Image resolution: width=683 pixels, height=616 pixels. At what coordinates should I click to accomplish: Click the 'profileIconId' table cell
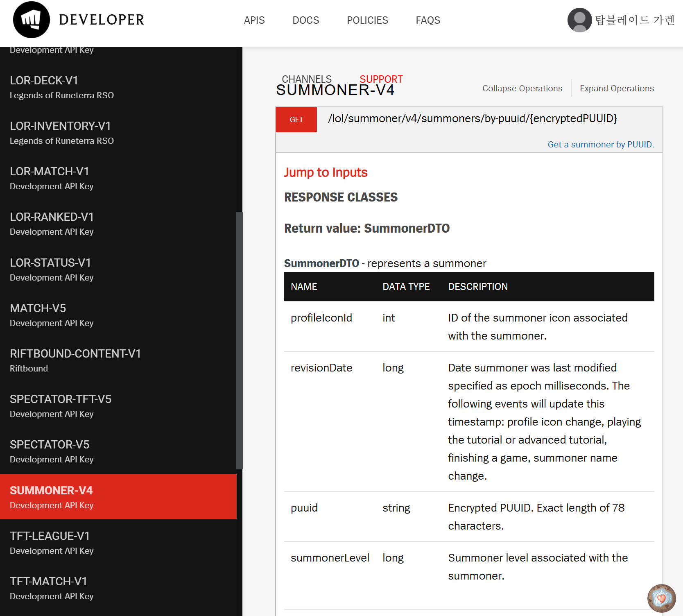[321, 318]
